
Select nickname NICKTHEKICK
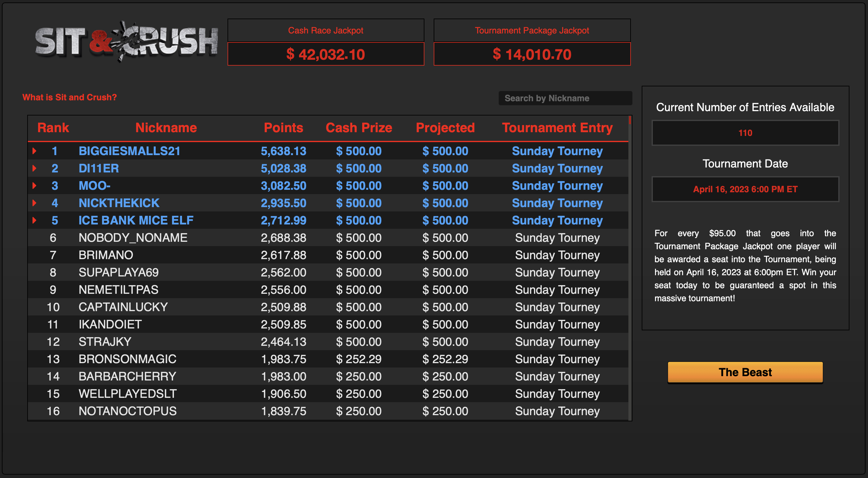119,203
